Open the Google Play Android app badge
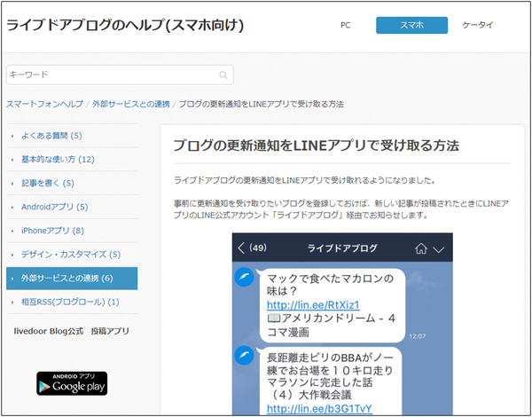This screenshot has height=417, width=532. click(72, 383)
